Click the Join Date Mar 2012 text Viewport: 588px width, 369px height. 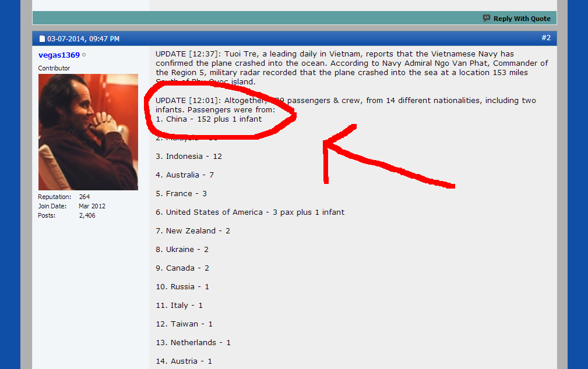click(92, 206)
